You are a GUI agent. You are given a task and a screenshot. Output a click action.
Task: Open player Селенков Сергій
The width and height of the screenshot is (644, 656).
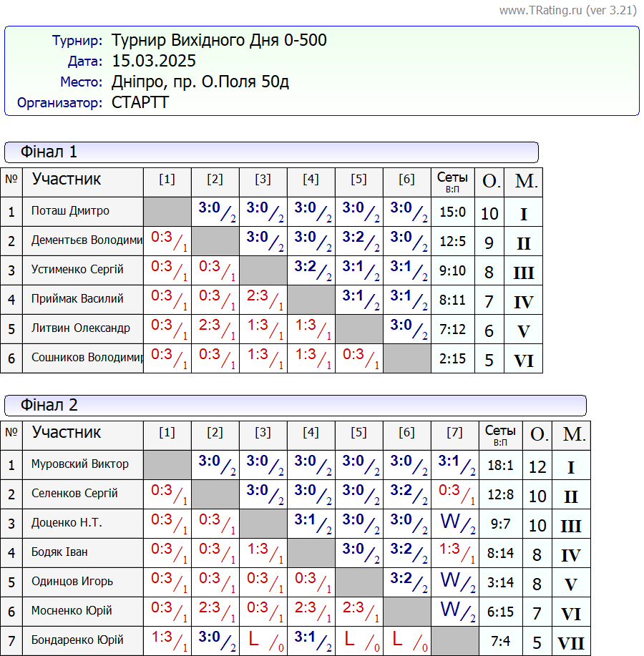[74, 494]
